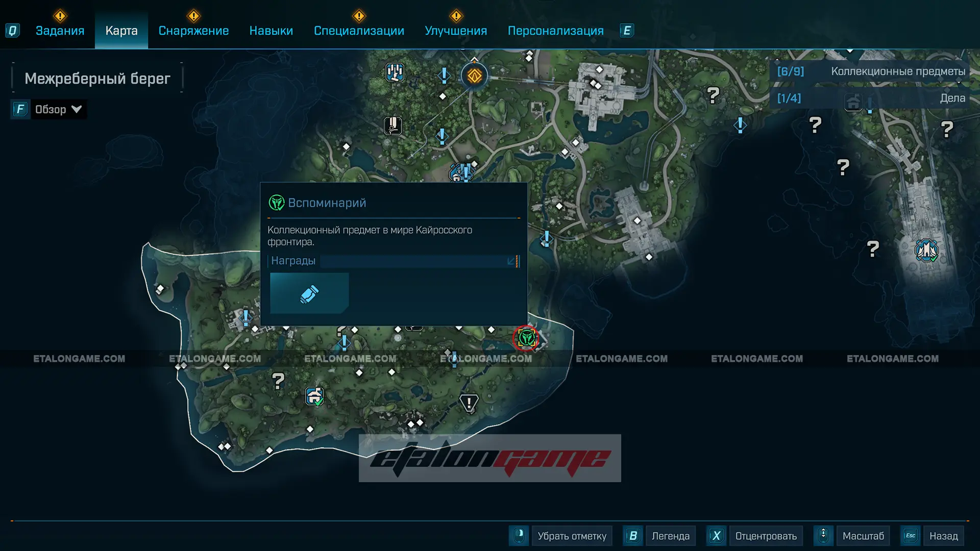This screenshot has height=551, width=980.
Task: Click the white propaganda tower icon at top
Action: 395,72
